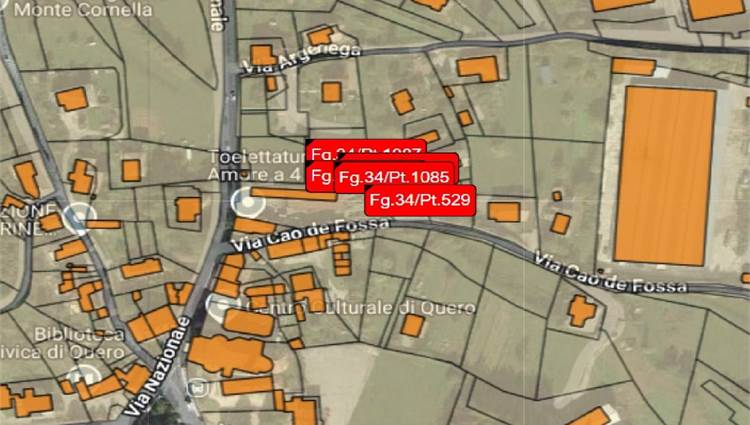750x425 pixels.
Task: Select the Via Argenega street label
Action: coord(300,61)
